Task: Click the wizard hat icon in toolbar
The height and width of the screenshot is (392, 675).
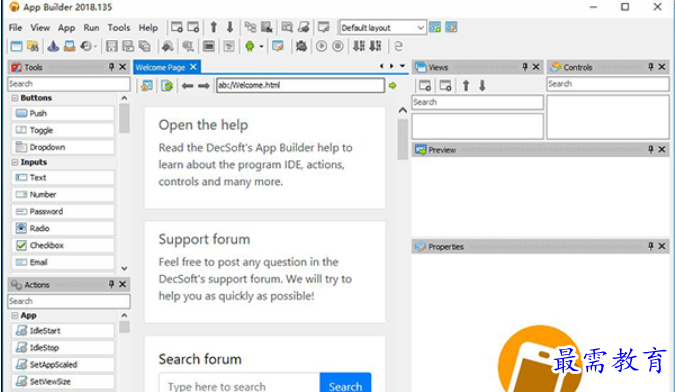Action: (53, 46)
